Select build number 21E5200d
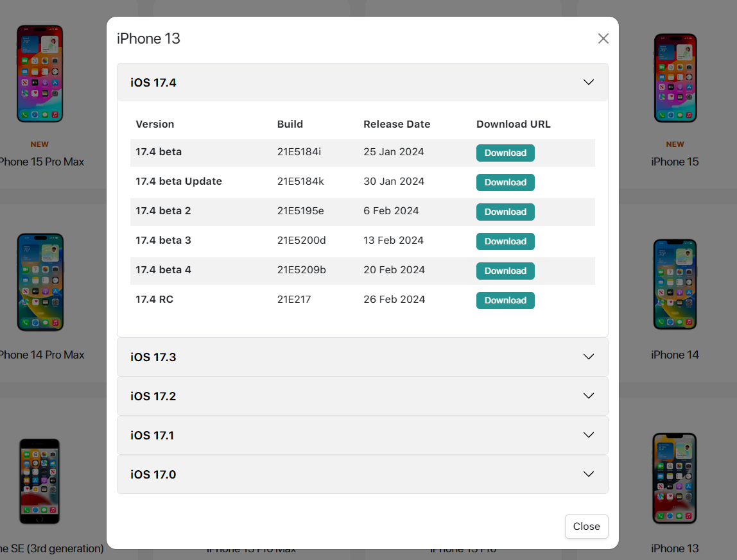 click(x=301, y=241)
